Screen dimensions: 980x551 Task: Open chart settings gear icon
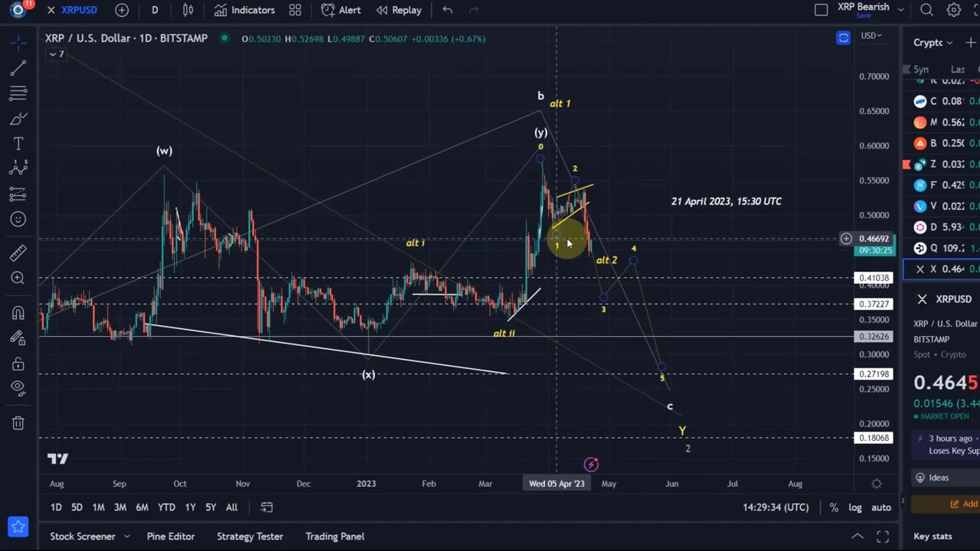(x=954, y=10)
